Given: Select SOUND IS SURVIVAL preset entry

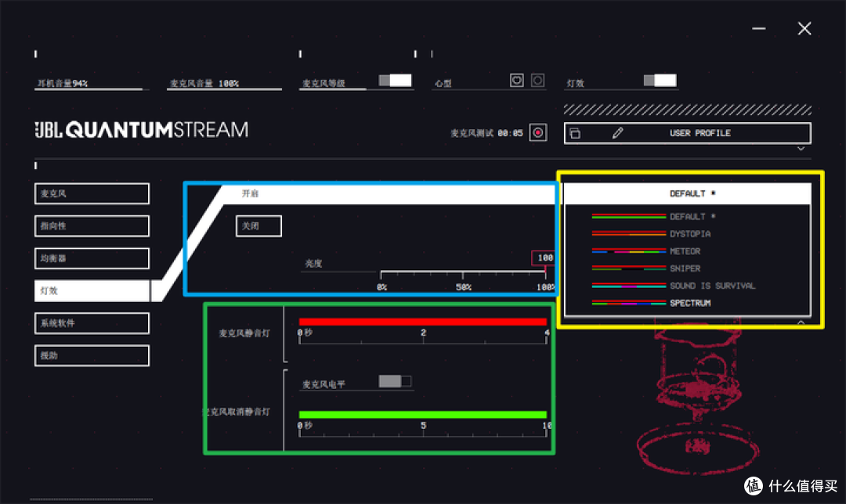Looking at the screenshot, I should tap(711, 286).
